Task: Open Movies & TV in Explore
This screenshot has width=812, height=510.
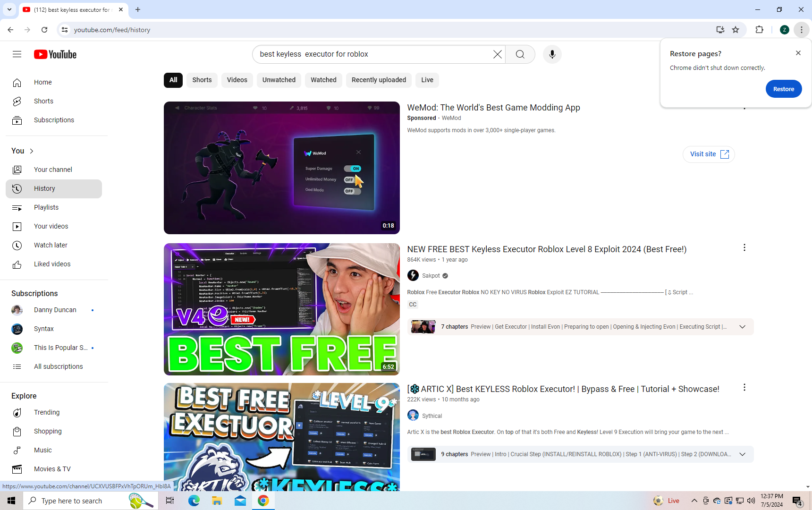Action: point(54,469)
